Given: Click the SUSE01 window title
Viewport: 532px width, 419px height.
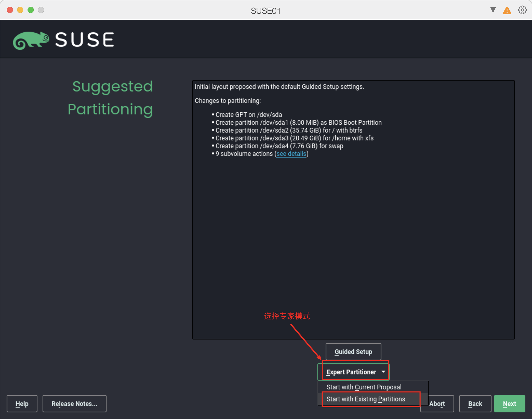Looking at the screenshot, I should [x=265, y=11].
